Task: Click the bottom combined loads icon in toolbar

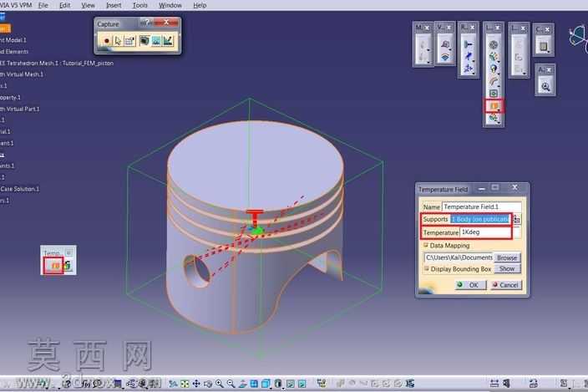Action: click(493, 119)
